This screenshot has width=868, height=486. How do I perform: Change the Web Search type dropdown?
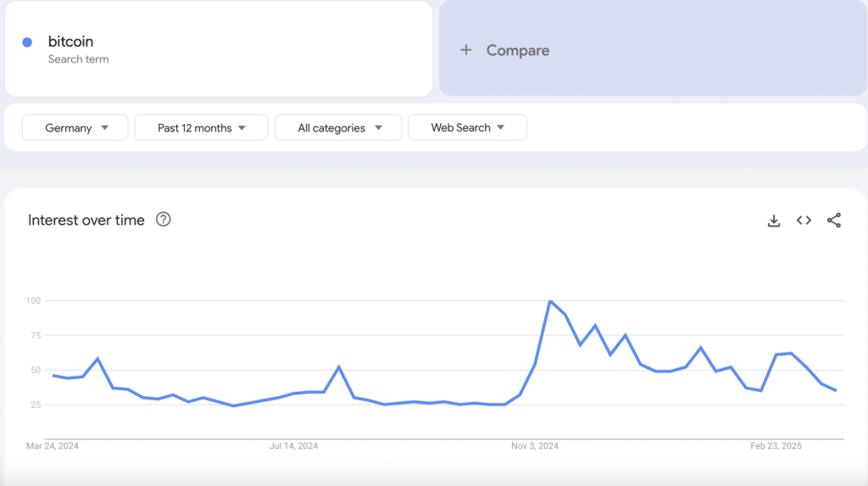467,128
